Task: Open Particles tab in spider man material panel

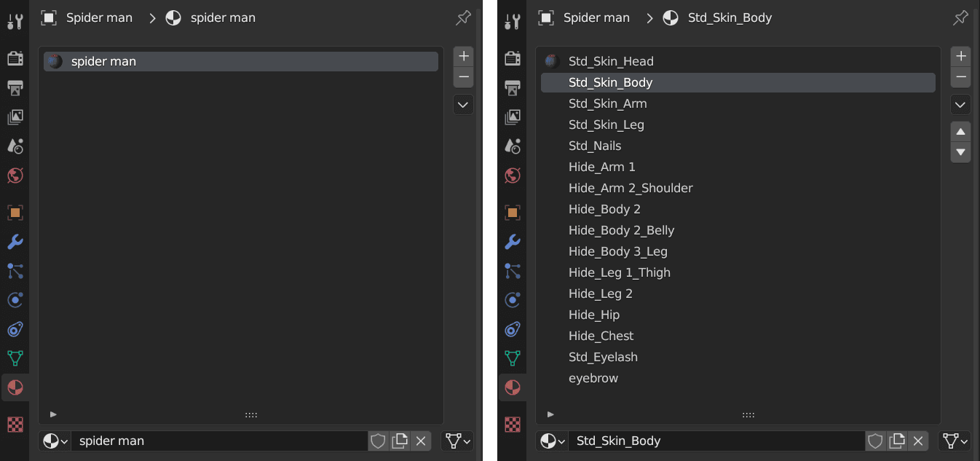Action: (x=15, y=271)
